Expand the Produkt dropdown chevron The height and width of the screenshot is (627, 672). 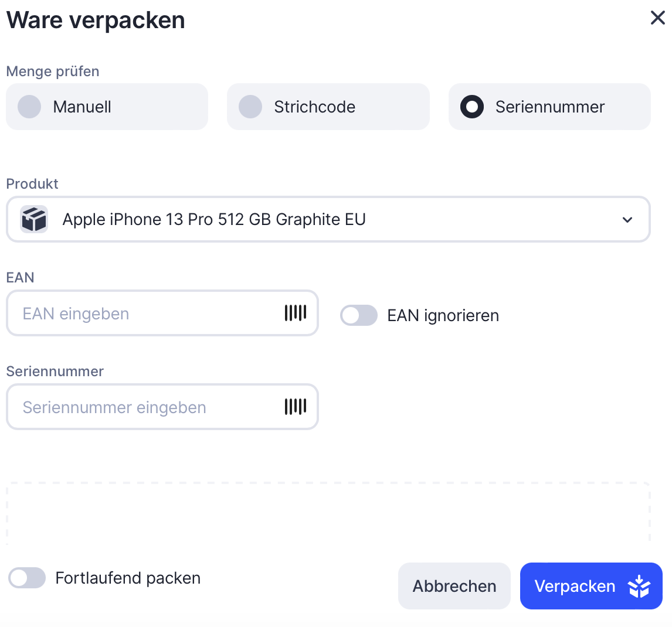[x=627, y=220]
